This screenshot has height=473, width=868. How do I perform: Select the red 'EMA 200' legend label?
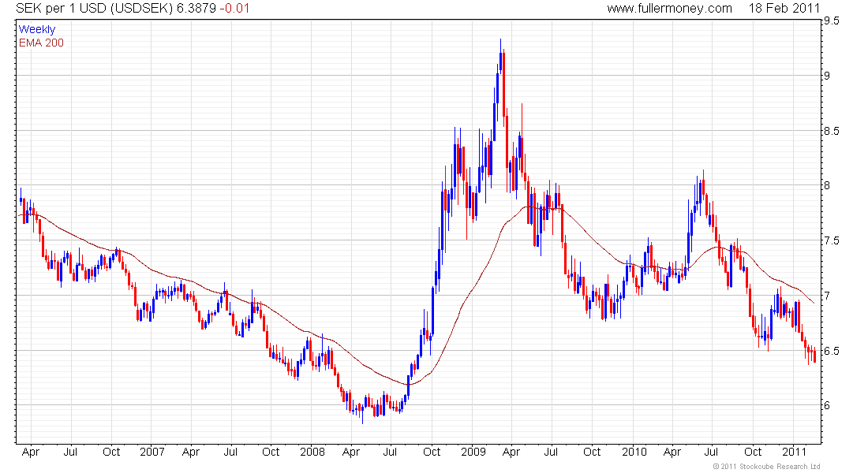41,43
